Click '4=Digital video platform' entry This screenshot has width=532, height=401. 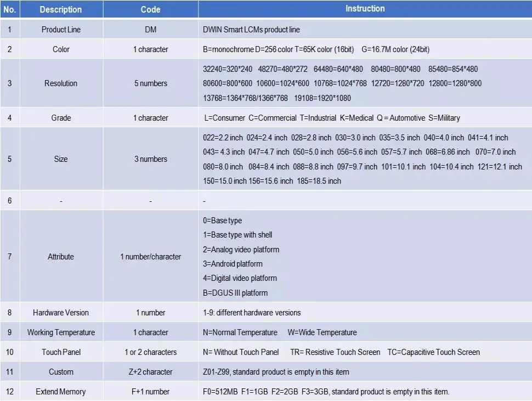tap(240, 278)
